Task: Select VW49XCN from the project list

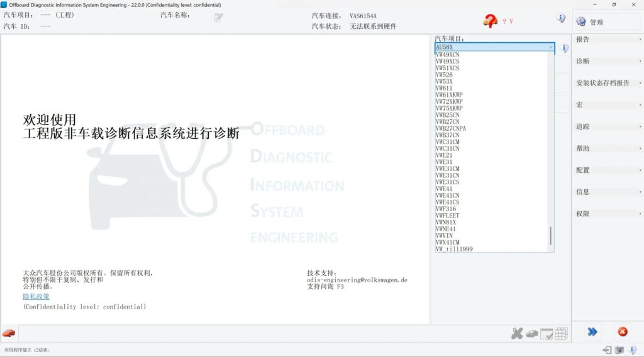Action: (x=491, y=55)
